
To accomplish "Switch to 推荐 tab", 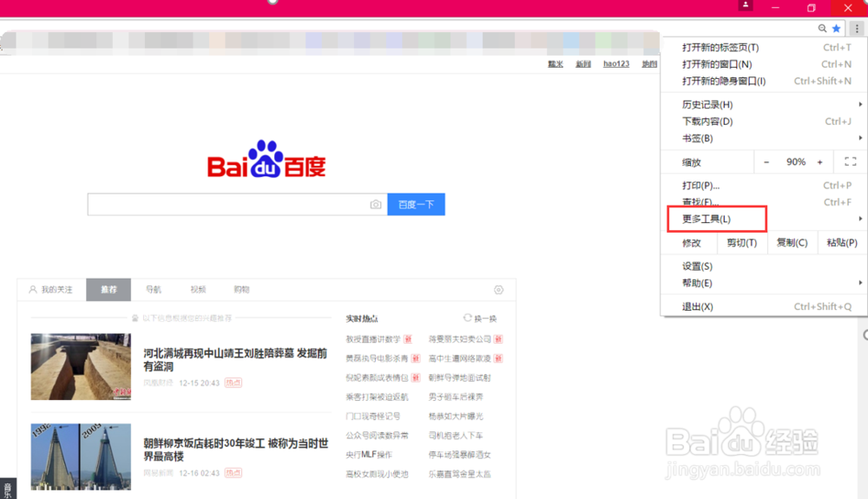I will [108, 290].
